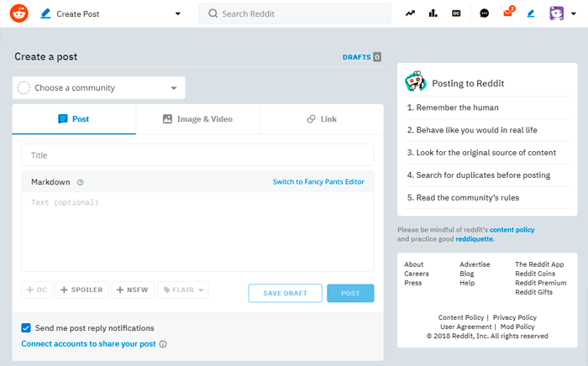Screen dimensions: 588x366
Task: Click rule 'Look for the original source of content'
Action: 486,153
